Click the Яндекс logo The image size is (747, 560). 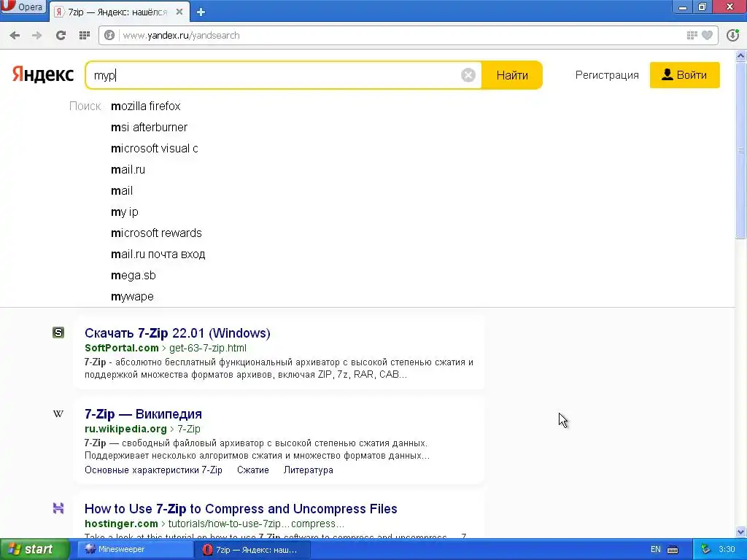[43, 75]
